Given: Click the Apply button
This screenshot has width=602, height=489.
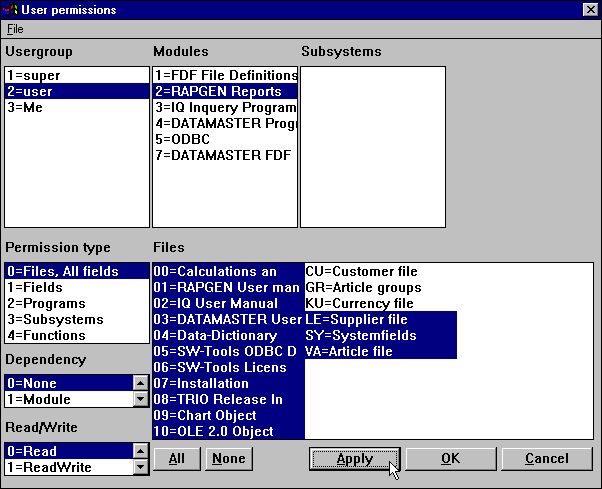Looking at the screenshot, I should (x=355, y=459).
